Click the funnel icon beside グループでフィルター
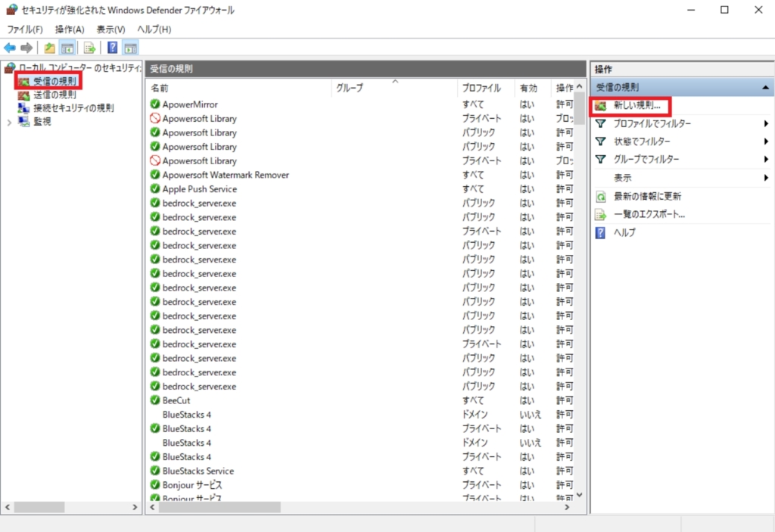The height and width of the screenshot is (532, 775). coord(600,159)
